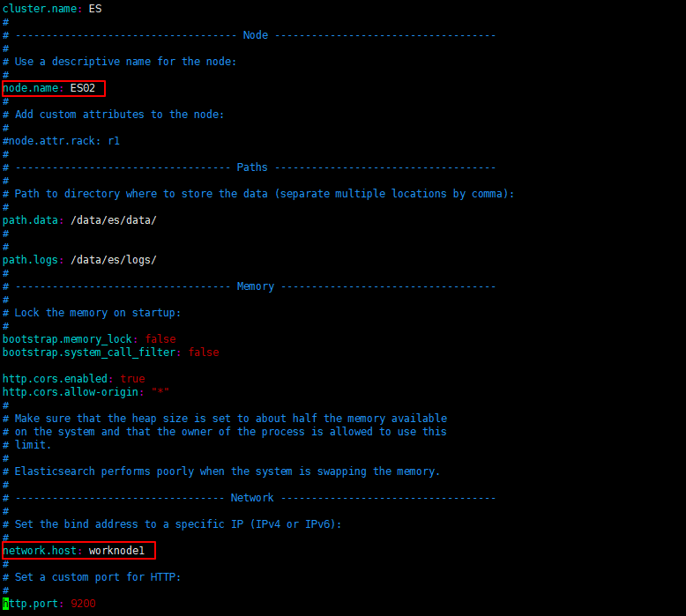Click the #node.attr.rack: r1 line

coord(61,141)
